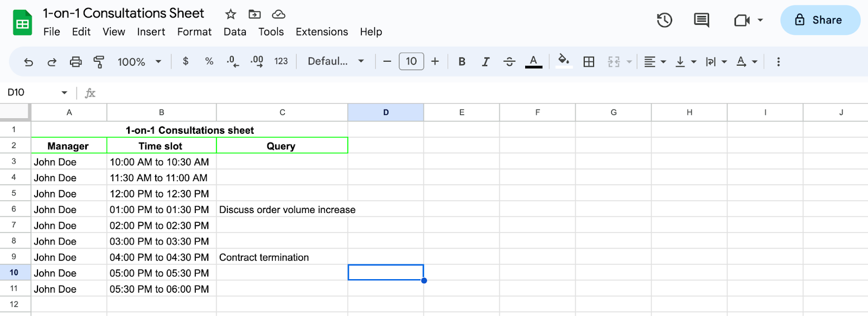Open the name box dropdown arrow

coord(65,93)
